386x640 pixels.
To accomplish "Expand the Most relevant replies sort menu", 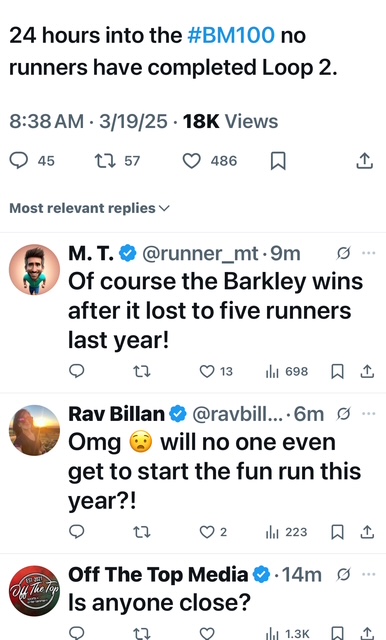I will [x=89, y=208].
